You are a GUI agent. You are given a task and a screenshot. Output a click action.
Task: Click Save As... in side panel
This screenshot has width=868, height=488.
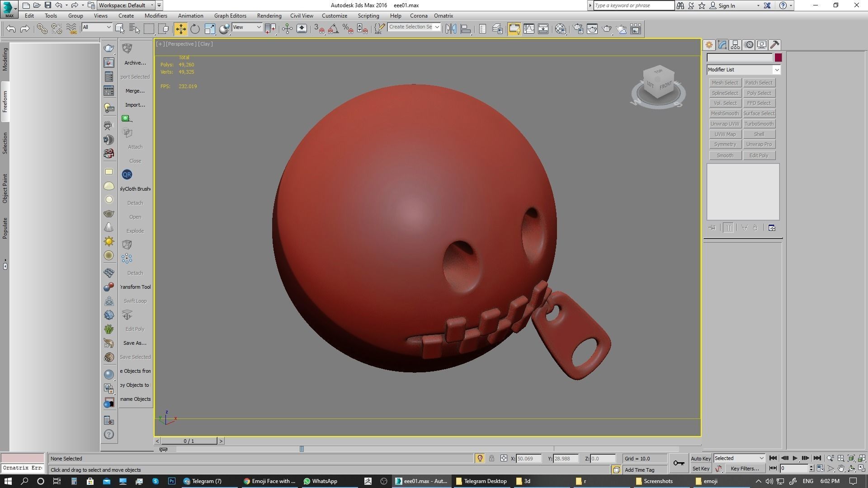coord(135,343)
